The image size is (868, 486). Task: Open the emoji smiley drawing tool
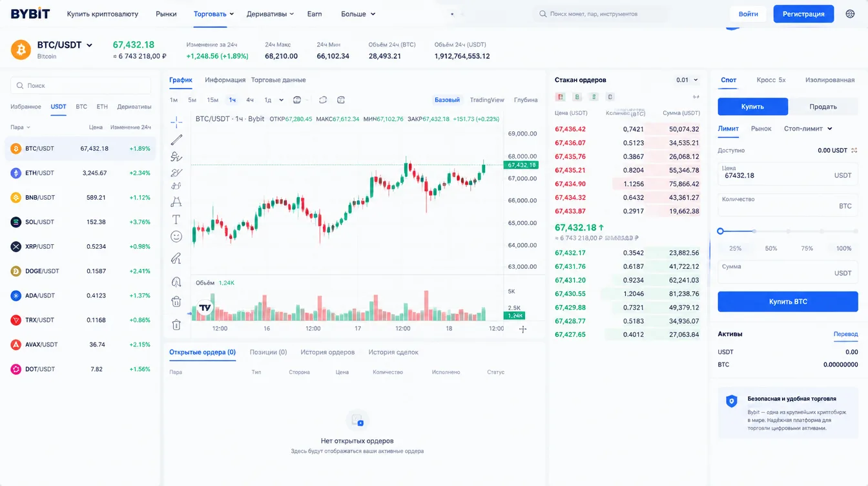[x=176, y=237]
